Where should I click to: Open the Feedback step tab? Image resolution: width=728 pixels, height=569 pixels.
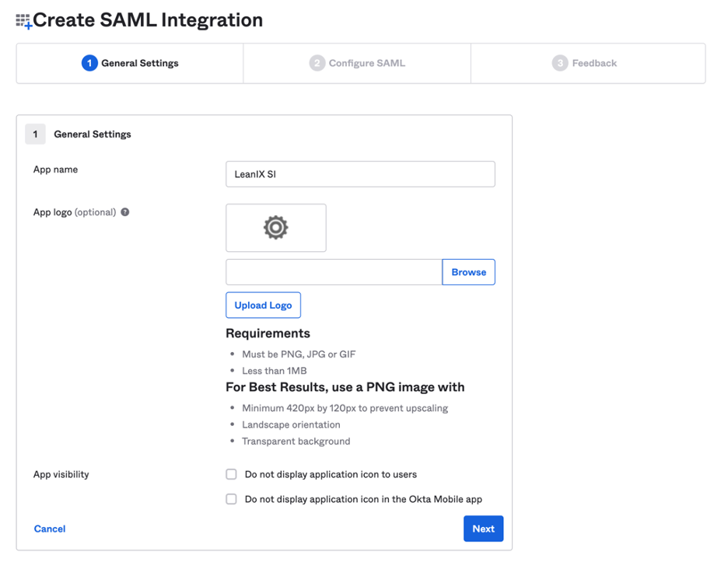click(x=588, y=64)
